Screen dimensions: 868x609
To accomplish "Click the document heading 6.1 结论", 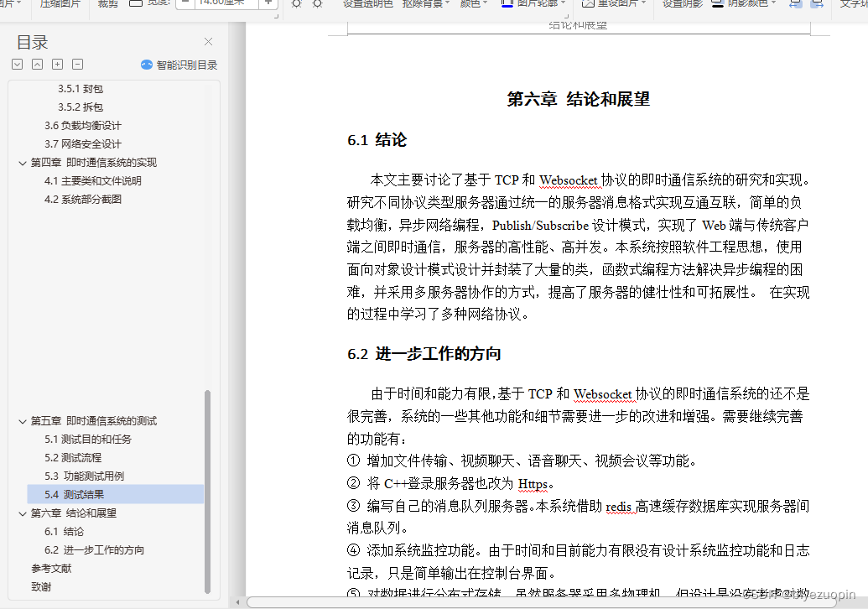I will [377, 140].
